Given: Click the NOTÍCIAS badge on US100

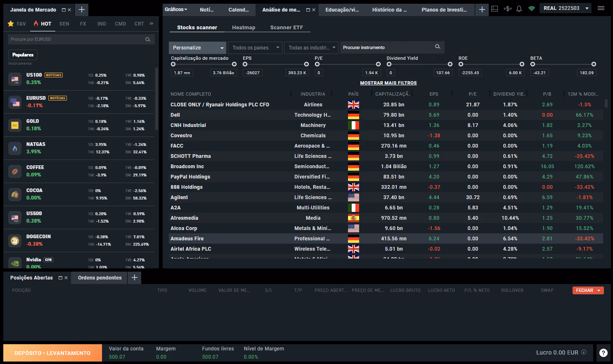Looking at the screenshot, I should 54,75.
